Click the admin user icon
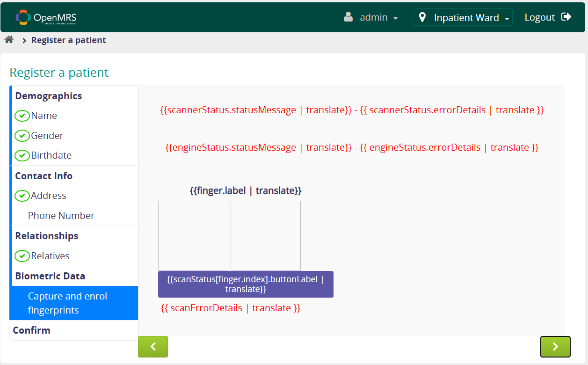Screen dimensions: 588x365 348,17
